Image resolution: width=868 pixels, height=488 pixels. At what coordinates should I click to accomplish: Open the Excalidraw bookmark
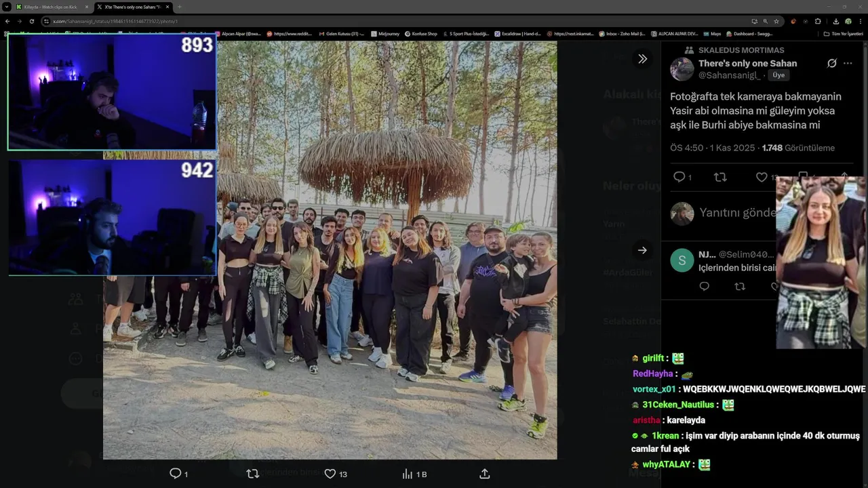[518, 33]
